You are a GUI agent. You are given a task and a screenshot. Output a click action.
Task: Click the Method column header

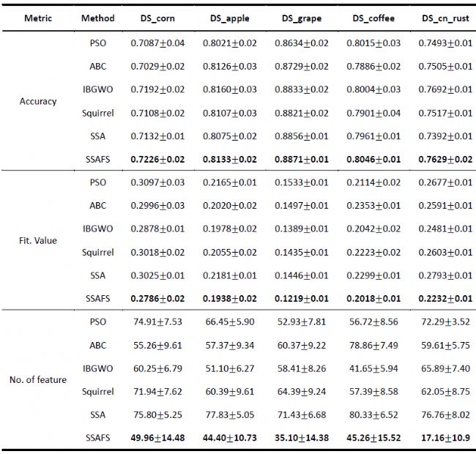pyautogui.click(x=97, y=18)
